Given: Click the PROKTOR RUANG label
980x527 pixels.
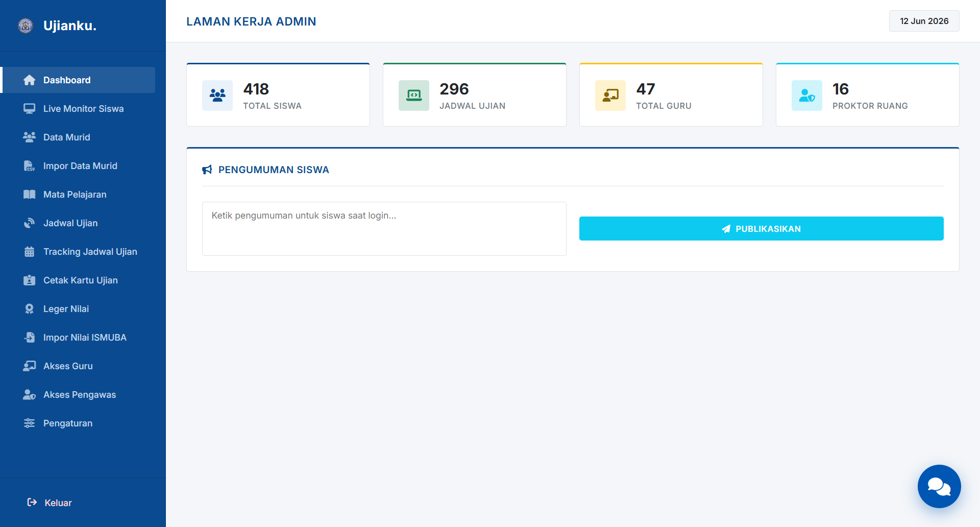Looking at the screenshot, I should tap(870, 106).
